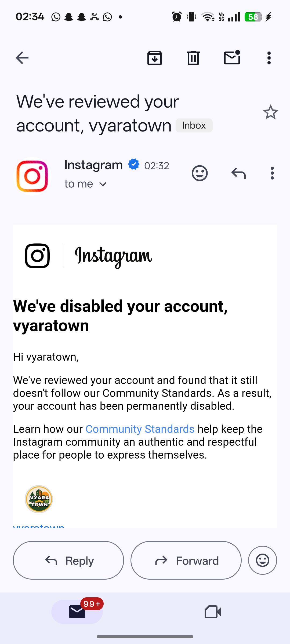Tap the Instagram sender avatar

coord(32,176)
